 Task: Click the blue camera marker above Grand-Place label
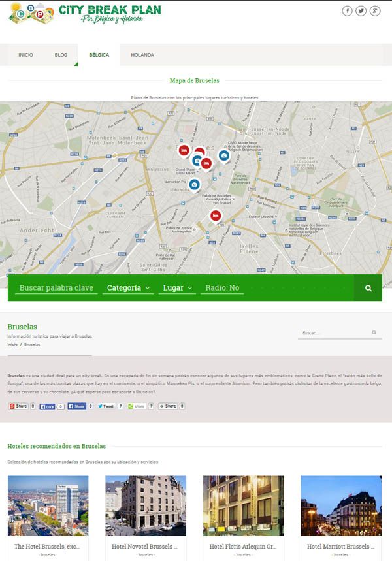point(197,161)
